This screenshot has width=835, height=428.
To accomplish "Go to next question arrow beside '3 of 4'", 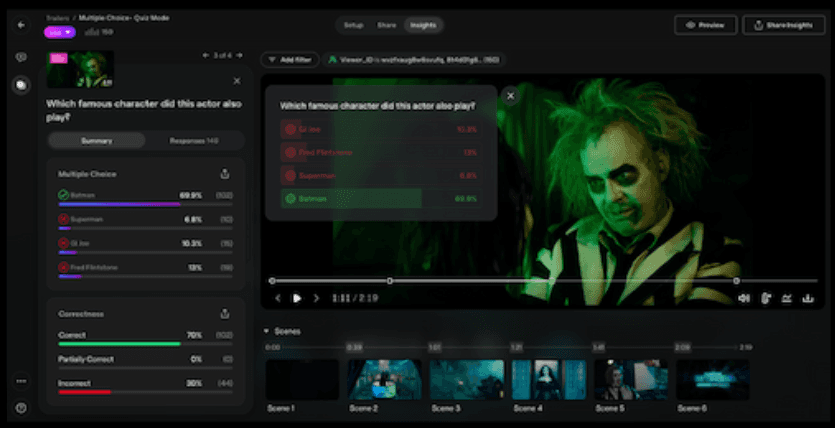I will point(240,55).
